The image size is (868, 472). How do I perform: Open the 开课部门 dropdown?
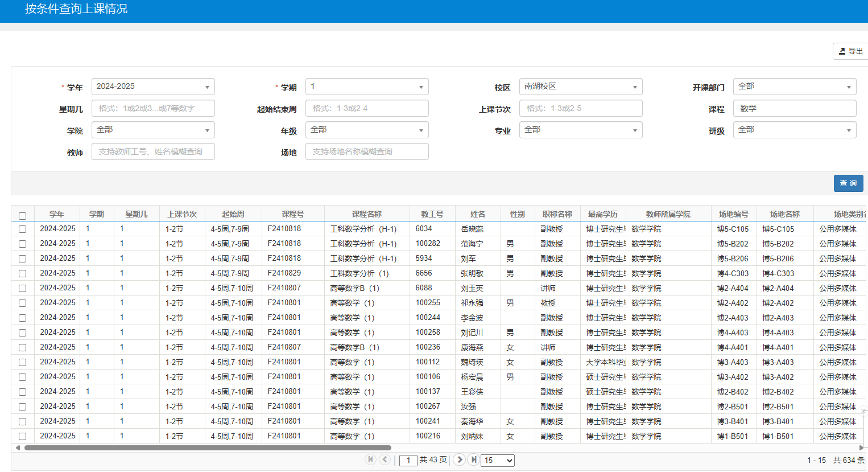795,87
